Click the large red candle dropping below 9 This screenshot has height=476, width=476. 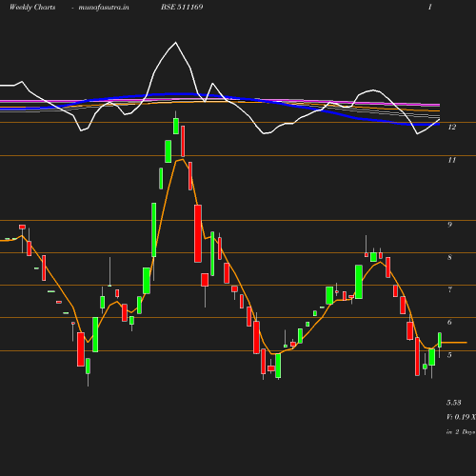click(198, 233)
